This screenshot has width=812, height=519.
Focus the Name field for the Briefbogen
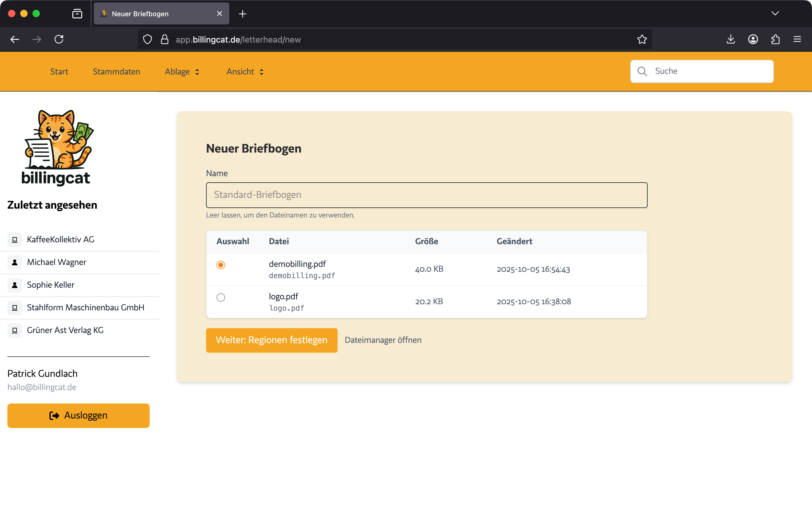(x=426, y=195)
